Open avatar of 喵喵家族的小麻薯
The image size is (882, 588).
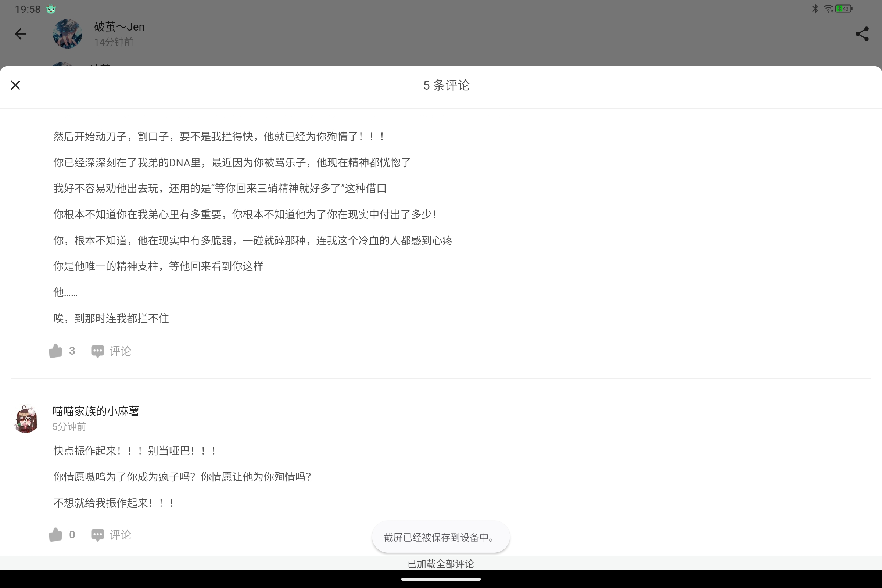[26, 419]
